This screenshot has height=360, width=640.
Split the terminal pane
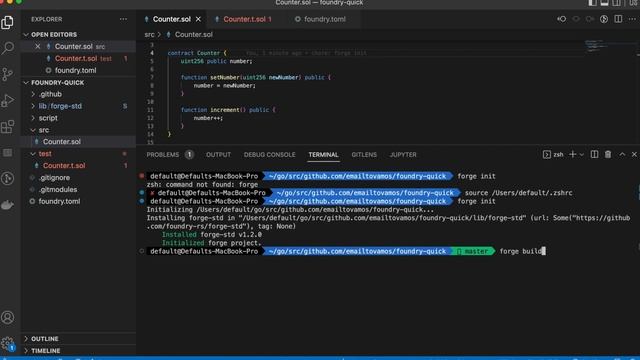tap(594, 154)
